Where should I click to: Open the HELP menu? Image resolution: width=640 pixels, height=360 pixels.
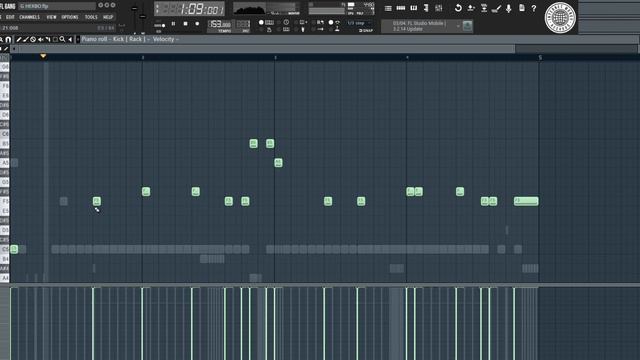108,17
